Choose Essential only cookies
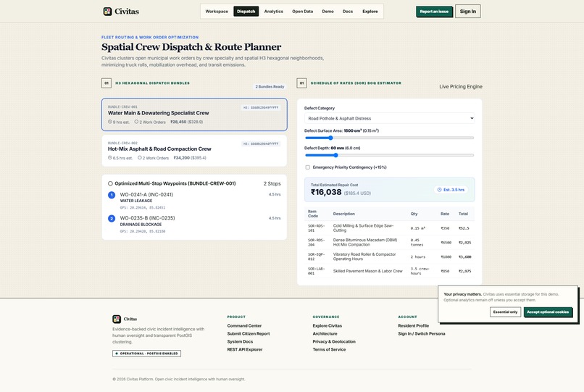 point(506,312)
